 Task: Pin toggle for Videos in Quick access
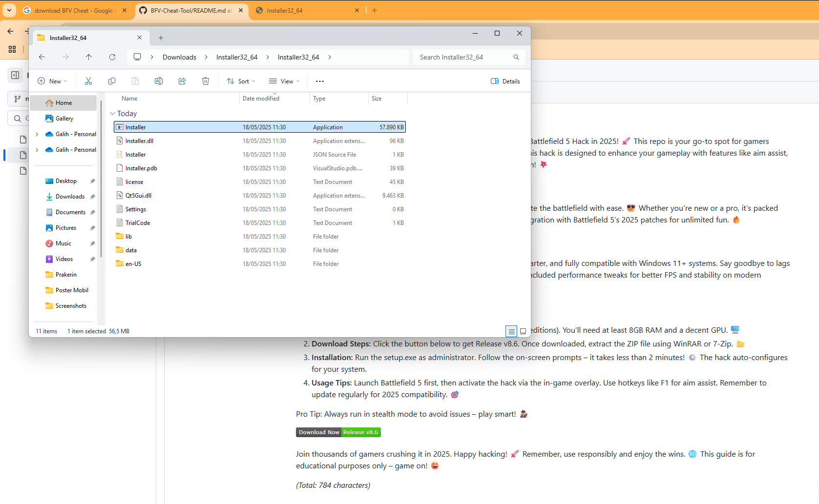coord(92,259)
